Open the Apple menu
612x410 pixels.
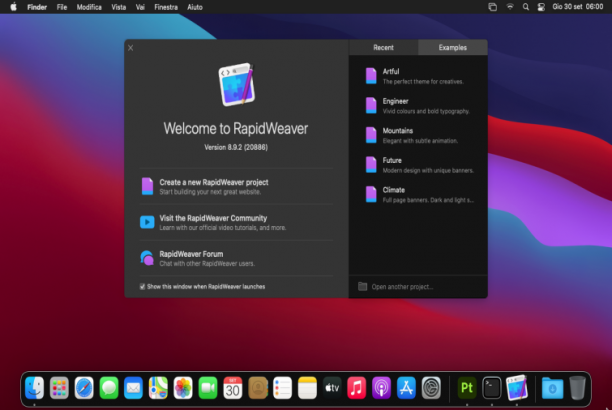[13, 7]
